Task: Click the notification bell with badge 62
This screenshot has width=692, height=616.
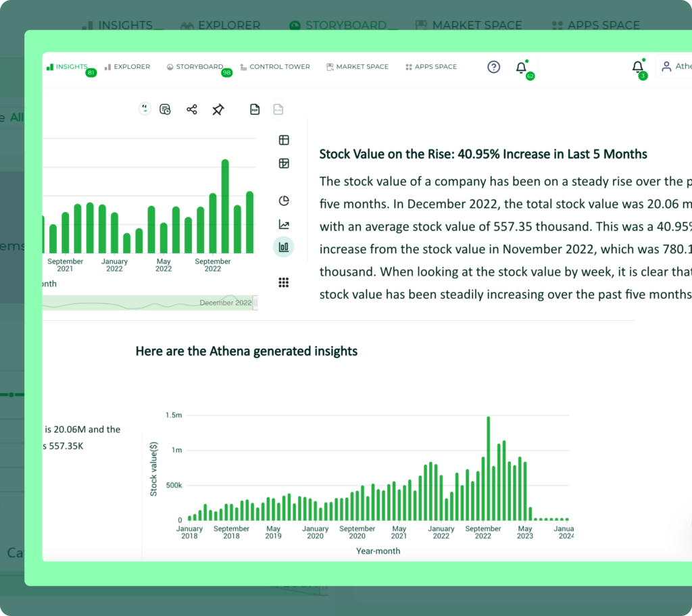Action: 521,68
